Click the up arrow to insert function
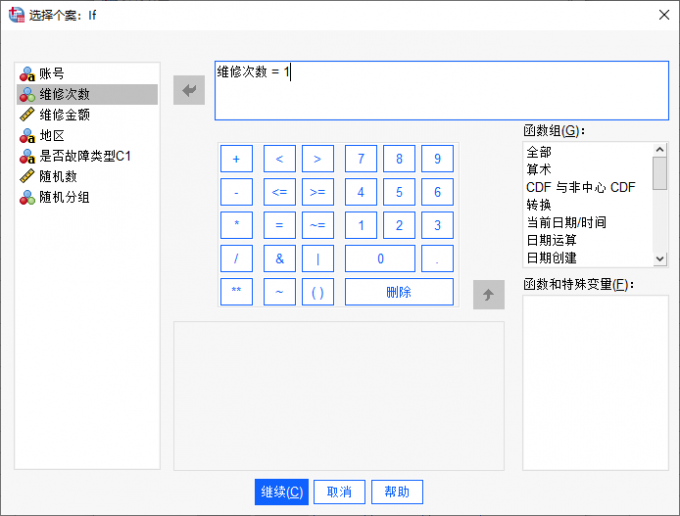This screenshot has width=680, height=516. pos(489,295)
